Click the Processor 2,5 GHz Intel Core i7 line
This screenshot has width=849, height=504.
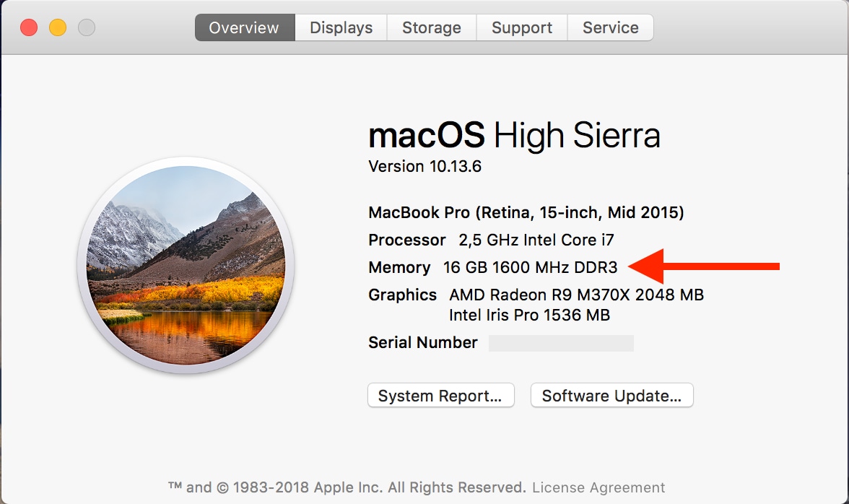coord(491,240)
